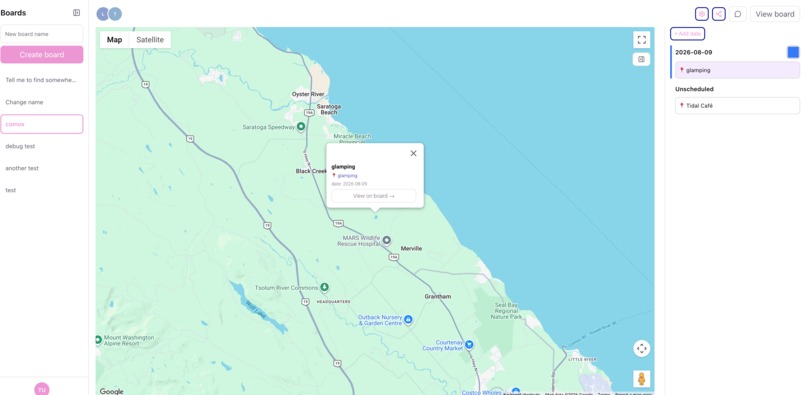Focus the New board name field
Image resolution: width=806 pixels, height=395 pixels.
[42, 34]
